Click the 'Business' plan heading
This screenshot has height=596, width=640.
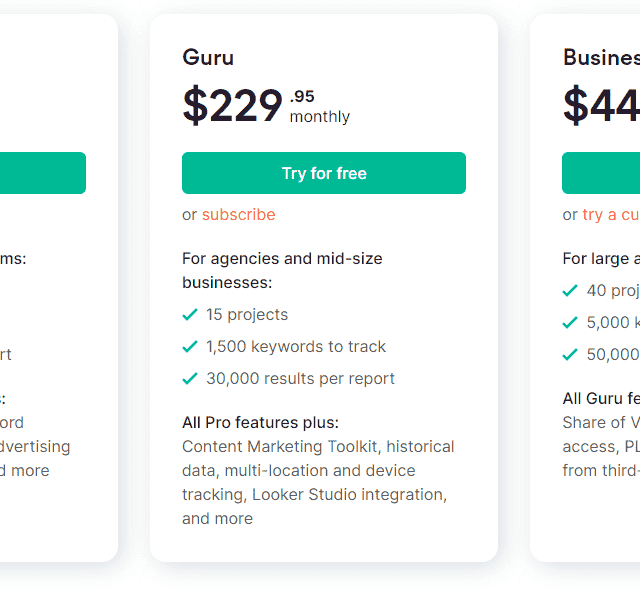tap(601, 57)
